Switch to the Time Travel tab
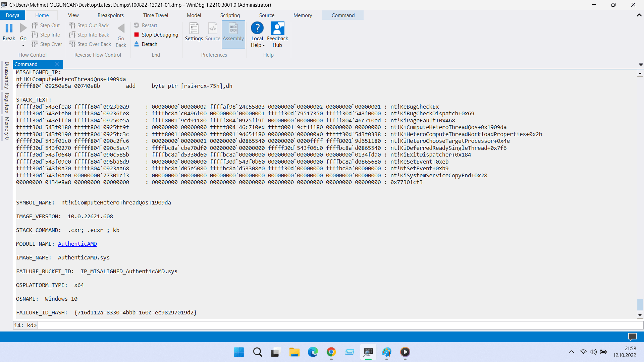The height and width of the screenshot is (362, 644). (x=155, y=15)
